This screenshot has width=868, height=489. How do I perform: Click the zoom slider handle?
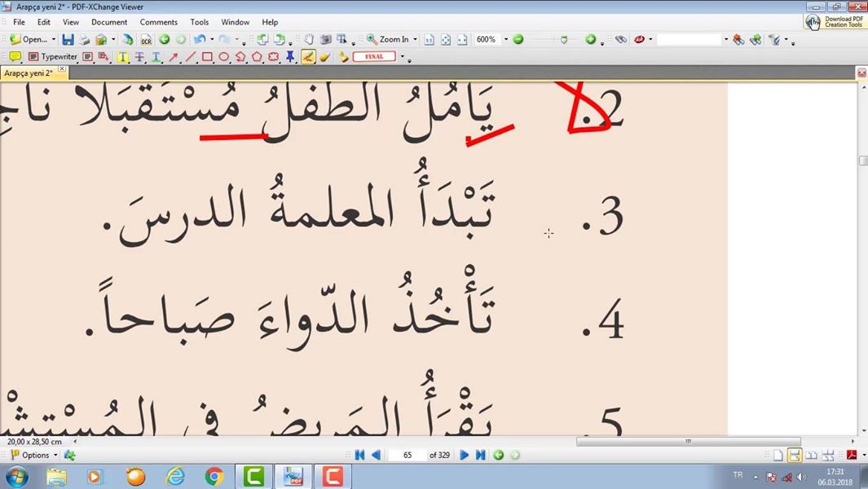[564, 40]
